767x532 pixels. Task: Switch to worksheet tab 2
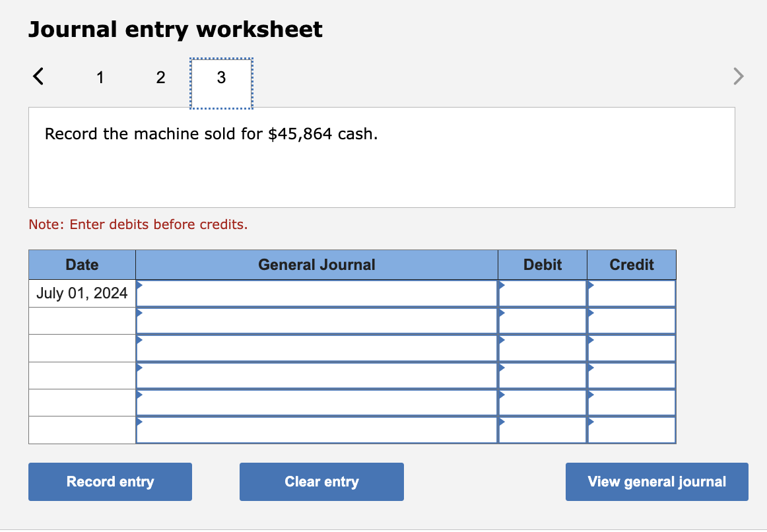160,77
